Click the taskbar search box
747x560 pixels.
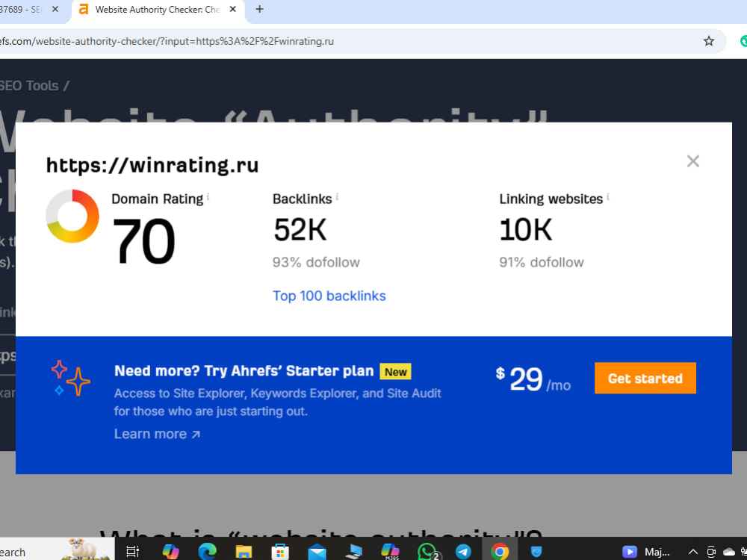point(58,550)
